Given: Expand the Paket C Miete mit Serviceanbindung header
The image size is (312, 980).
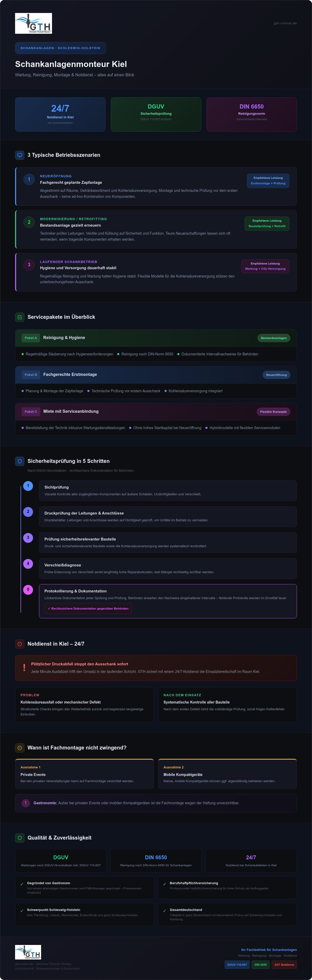Looking at the screenshot, I should pos(156,412).
